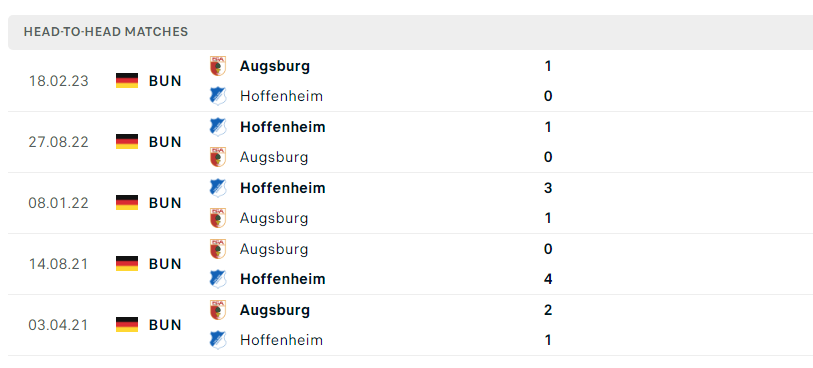
Task: Open the 27.08.22 match date
Action: 59,142
